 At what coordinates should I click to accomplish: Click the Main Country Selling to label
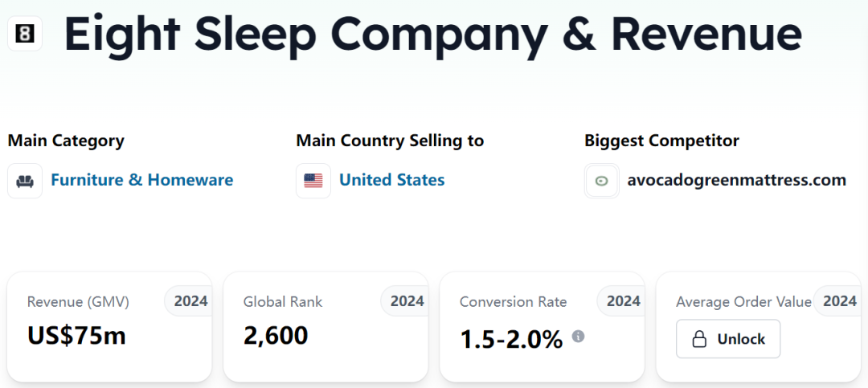coord(390,141)
